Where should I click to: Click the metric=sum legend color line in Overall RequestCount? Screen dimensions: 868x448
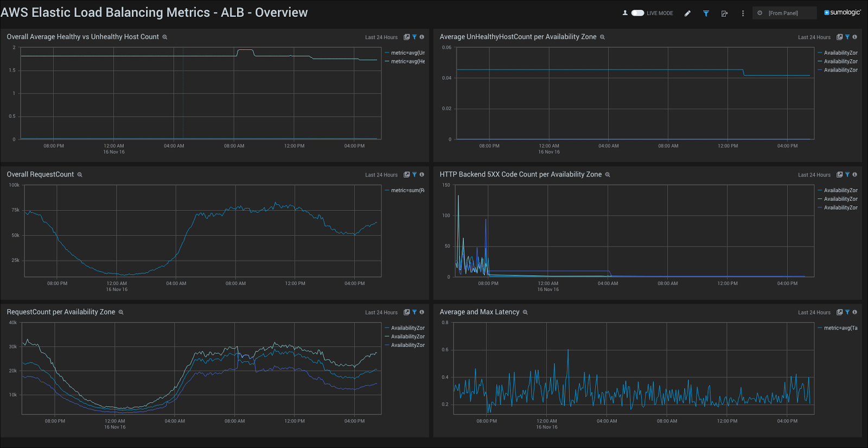coord(387,191)
